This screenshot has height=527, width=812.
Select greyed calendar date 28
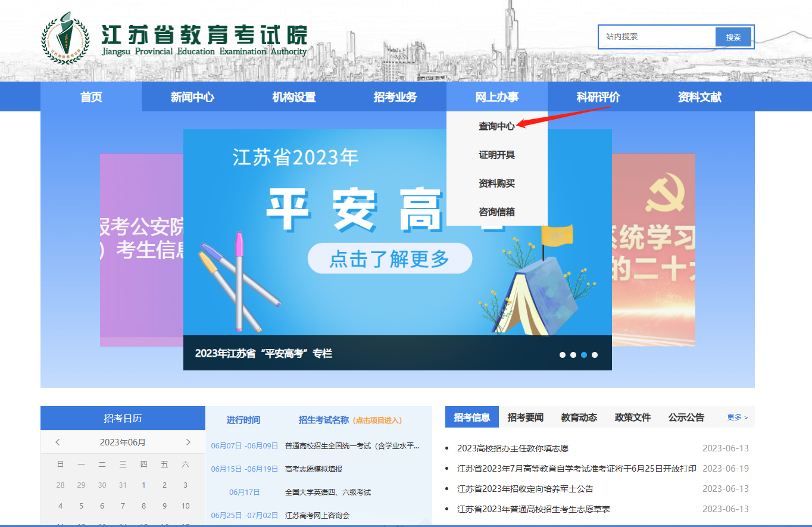tap(60, 485)
